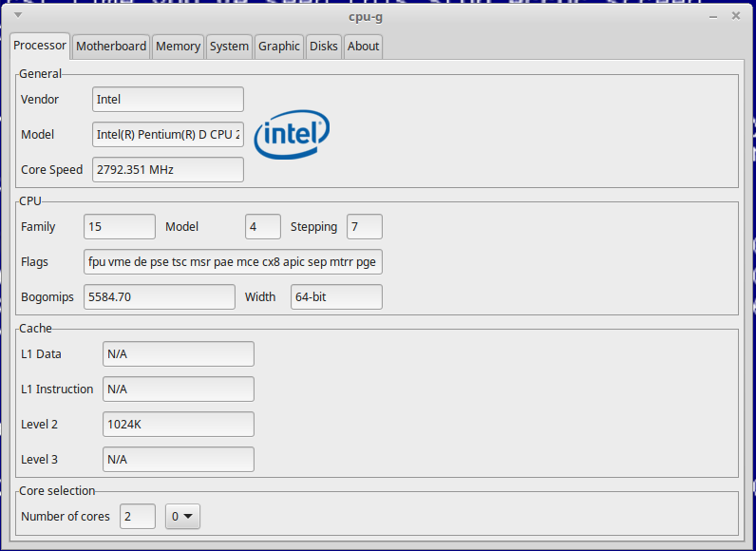The width and height of the screenshot is (756, 551).
Task: Click the cpu-g window title text
Action: 366,17
